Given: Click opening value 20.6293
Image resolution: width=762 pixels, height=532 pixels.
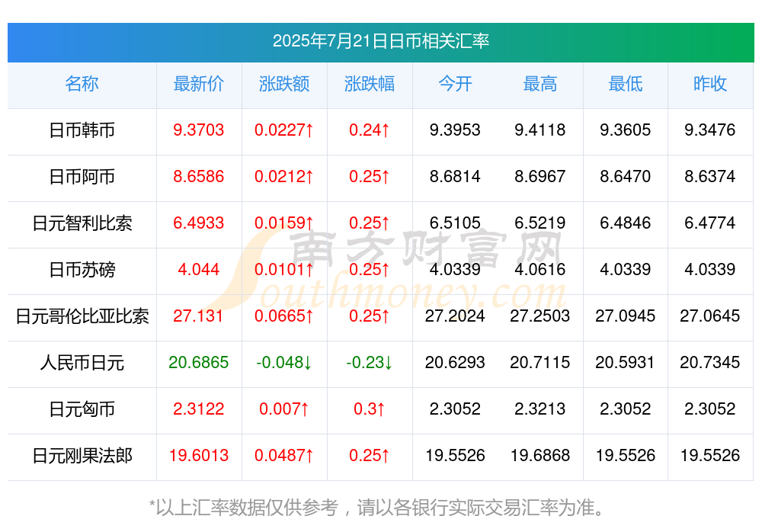Looking at the screenshot, I should [x=455, y=362].
